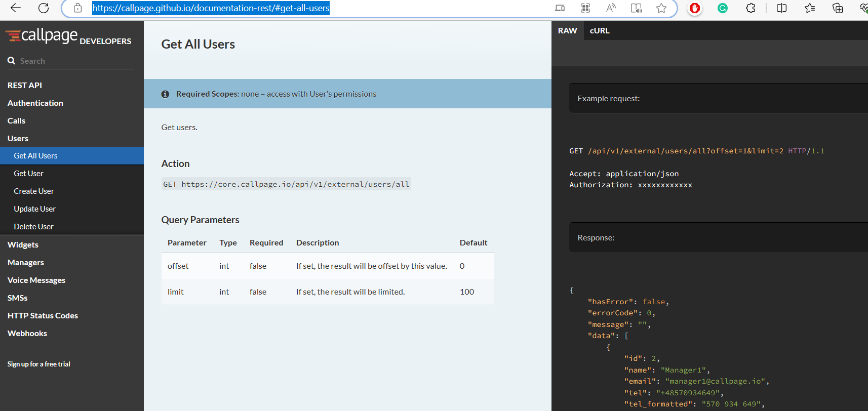Open the Voice Messages section
The width and height of the screenshot is (868, 411).
click(36, 280)
